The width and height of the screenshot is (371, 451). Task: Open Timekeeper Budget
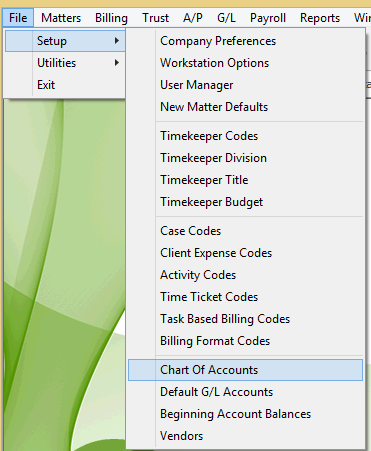(x=245, y=202)
